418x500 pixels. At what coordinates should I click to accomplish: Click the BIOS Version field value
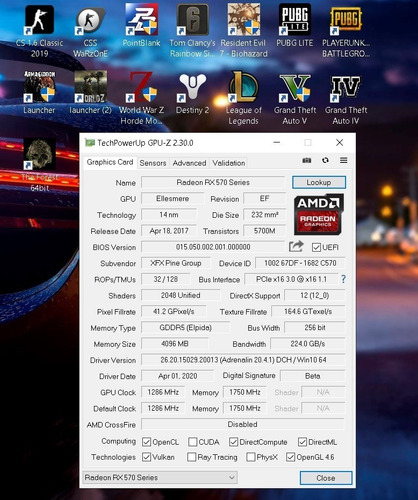click(x=213, y=247)
